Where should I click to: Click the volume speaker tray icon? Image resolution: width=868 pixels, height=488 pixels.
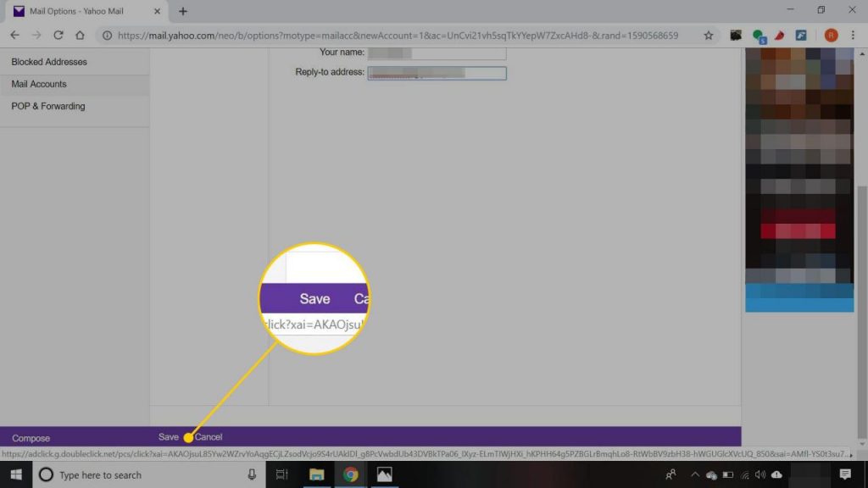(x=760, y=474)
